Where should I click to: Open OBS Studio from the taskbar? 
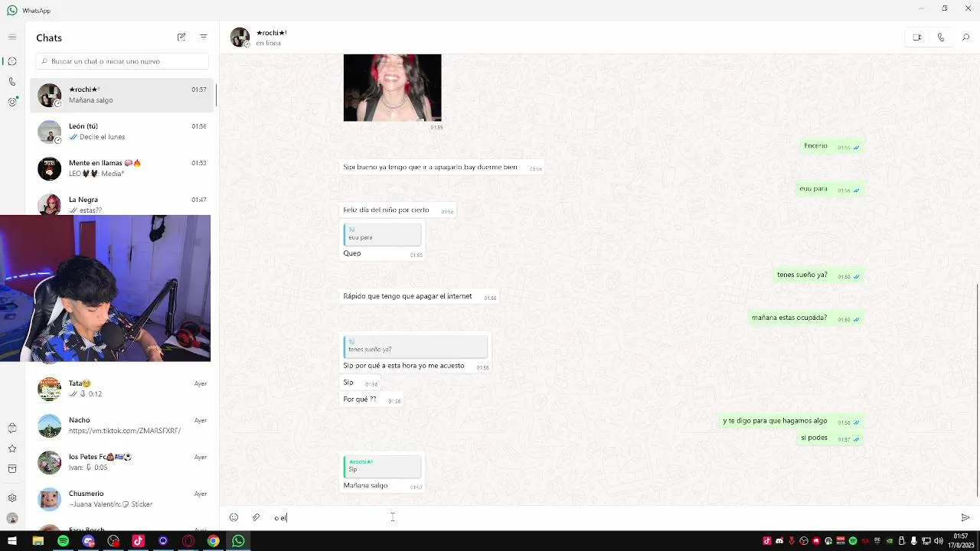tap(113, 541)
